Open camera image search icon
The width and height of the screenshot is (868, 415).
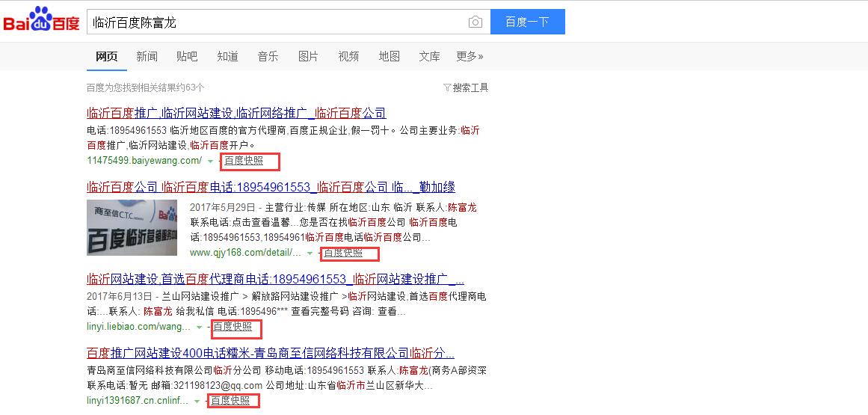pos(475,22)
